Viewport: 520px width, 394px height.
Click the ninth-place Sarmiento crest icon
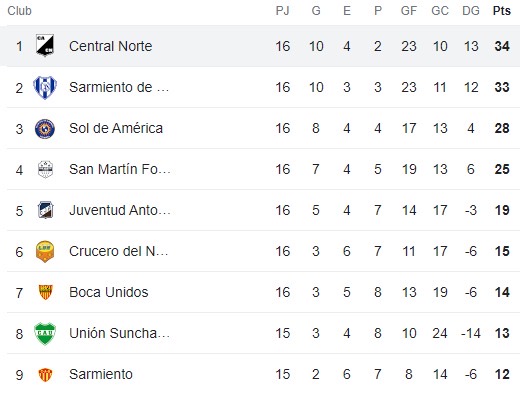point(45,375)
